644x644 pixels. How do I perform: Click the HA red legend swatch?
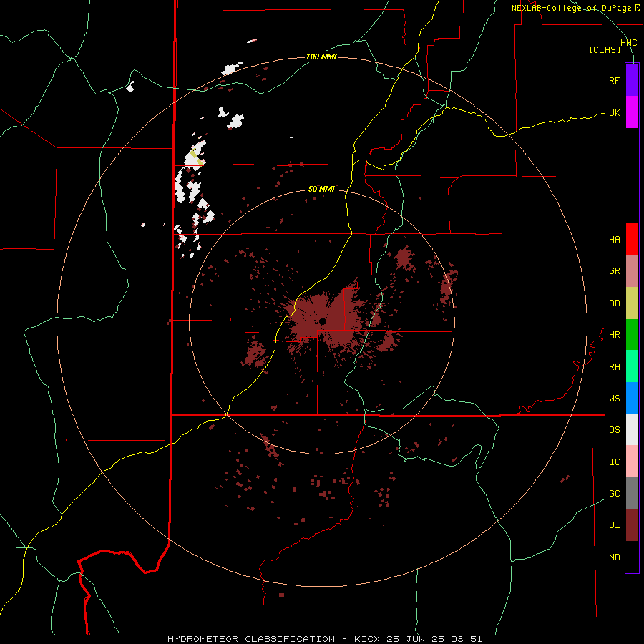pyautogui.click(x=632, y=239)
